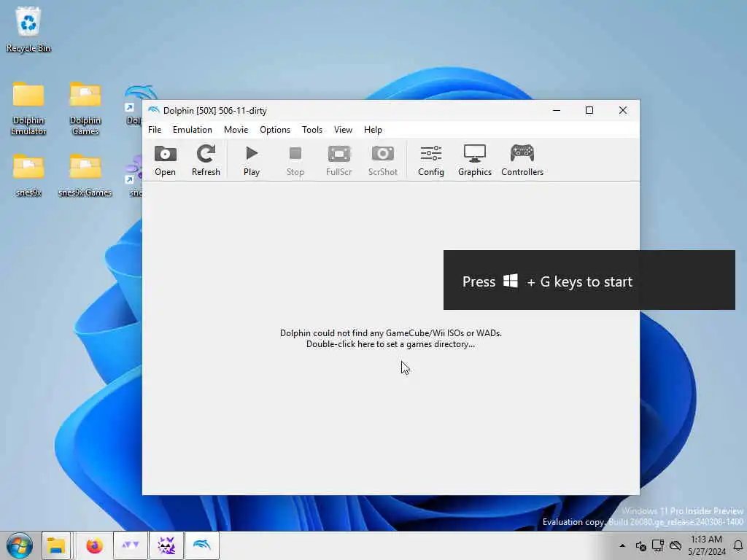Open the Tools menu

tap(312, 130)
